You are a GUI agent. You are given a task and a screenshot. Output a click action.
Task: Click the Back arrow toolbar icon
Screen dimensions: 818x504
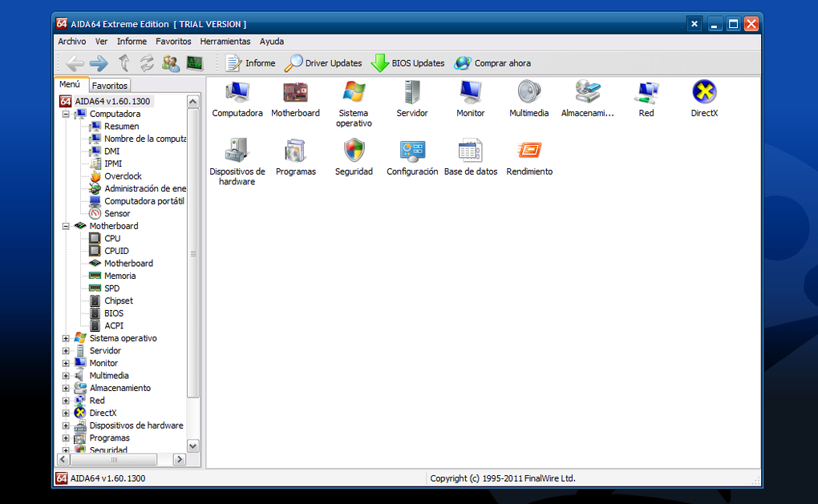pos(75,63)
